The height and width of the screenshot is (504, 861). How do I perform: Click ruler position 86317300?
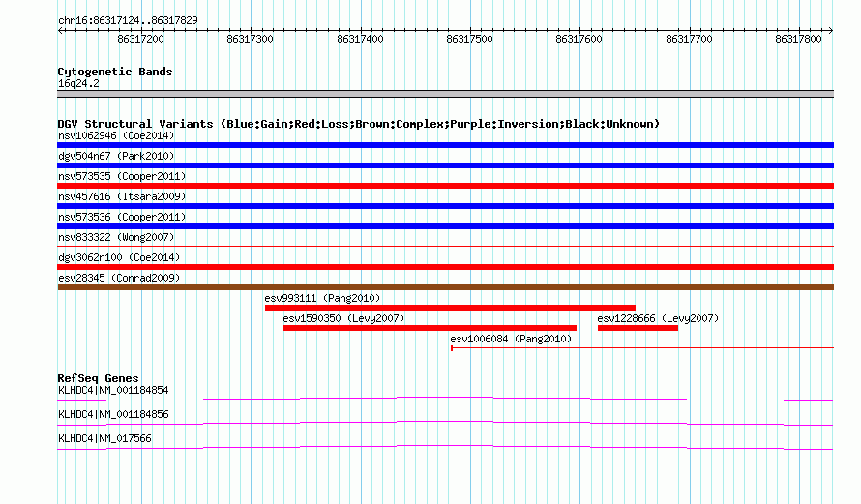pos(250,39)
